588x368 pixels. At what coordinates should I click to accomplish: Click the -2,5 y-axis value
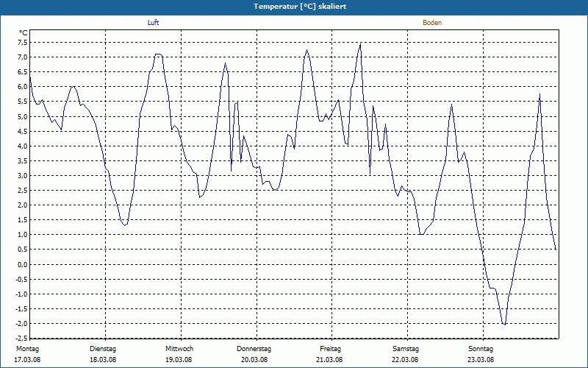tap(21, 339)
